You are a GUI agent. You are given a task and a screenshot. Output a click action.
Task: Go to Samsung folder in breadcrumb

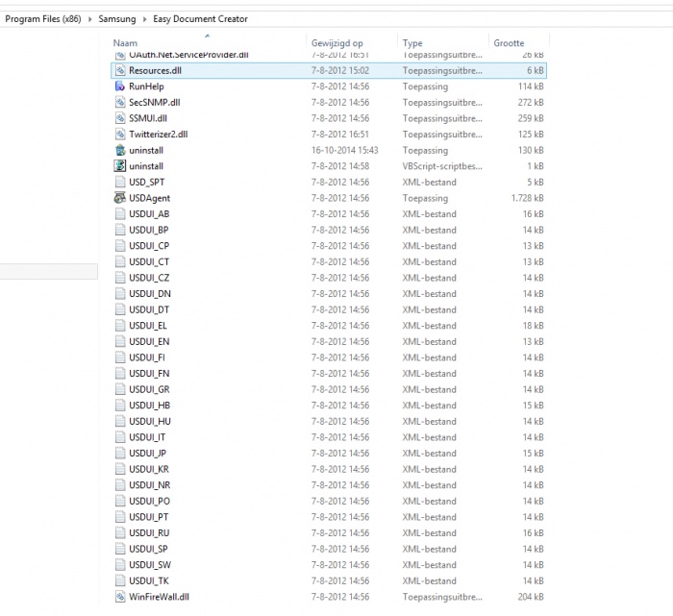point(117,19)
